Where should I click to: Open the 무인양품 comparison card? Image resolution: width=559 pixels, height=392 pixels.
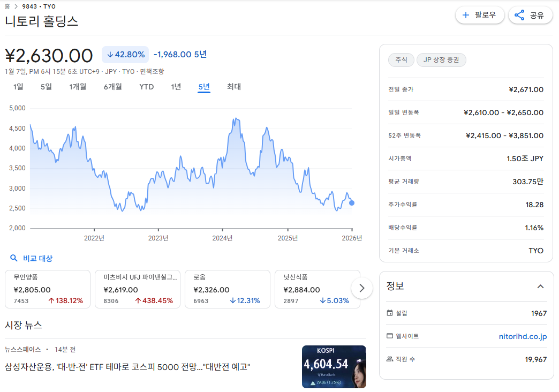tap(48, 289)
